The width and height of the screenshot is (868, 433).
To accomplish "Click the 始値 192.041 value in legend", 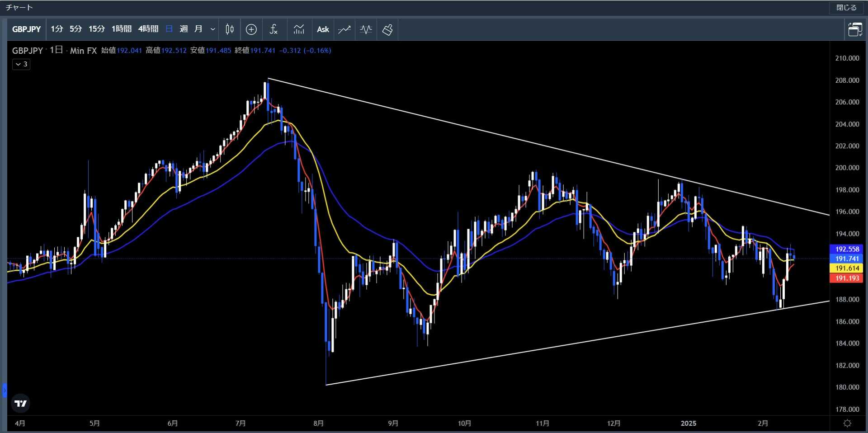I will click(129, 51).
